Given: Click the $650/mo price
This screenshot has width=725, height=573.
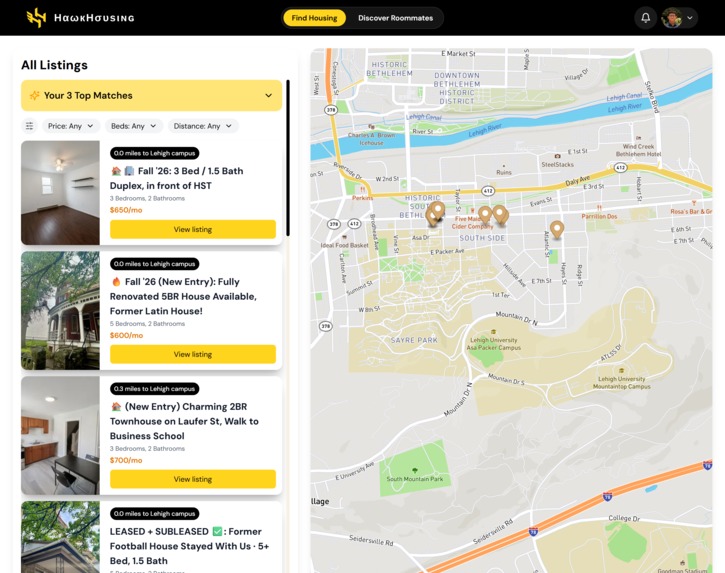Looking at the screenshot, I should click(126, 210).
